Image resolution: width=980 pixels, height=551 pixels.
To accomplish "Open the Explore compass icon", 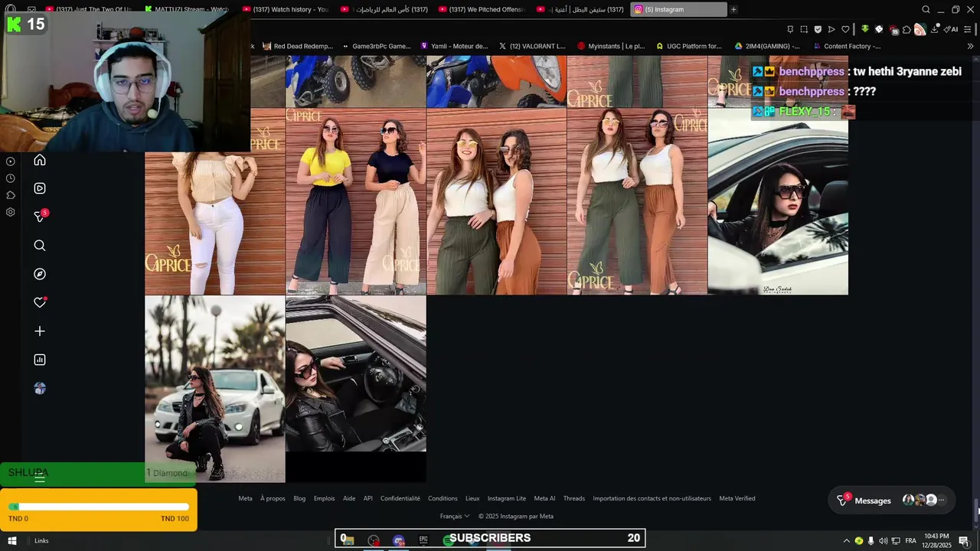I will (40, 274).
